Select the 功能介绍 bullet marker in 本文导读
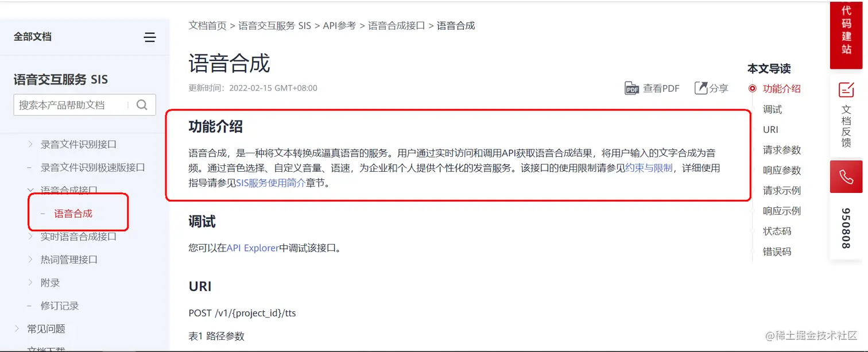 click(753, 89)
